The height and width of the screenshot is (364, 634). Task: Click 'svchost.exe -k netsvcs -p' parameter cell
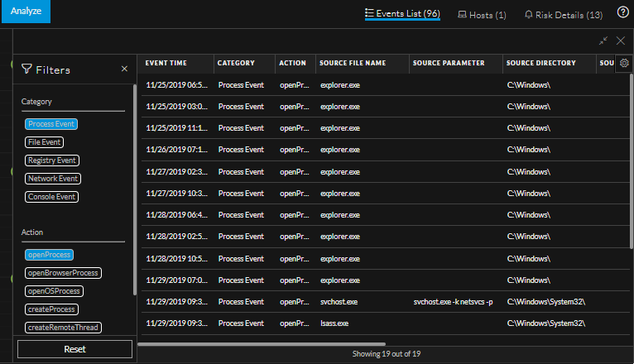[x=454, y=302]
